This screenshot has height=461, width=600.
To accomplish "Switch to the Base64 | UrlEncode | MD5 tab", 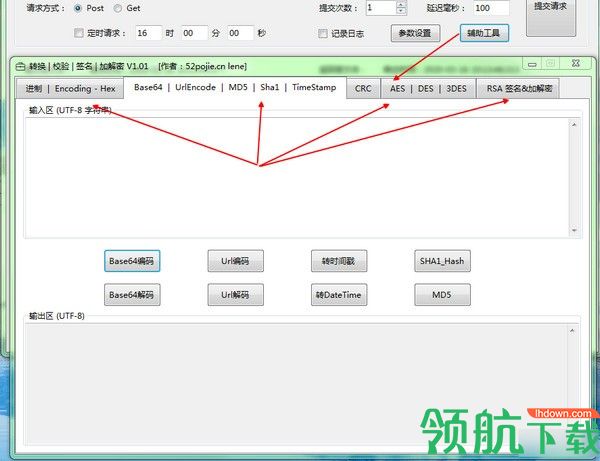I will (x=235, y=88).
